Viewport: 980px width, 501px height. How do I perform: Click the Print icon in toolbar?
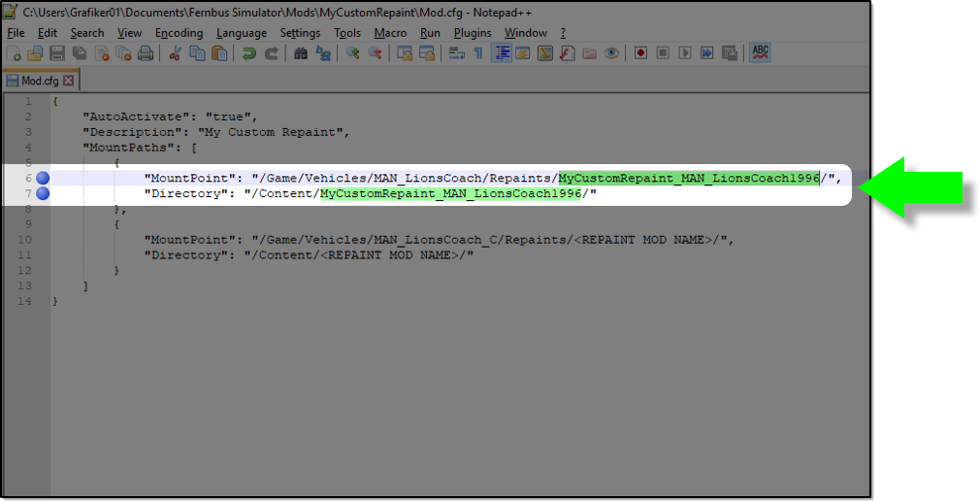coord(145,53)
